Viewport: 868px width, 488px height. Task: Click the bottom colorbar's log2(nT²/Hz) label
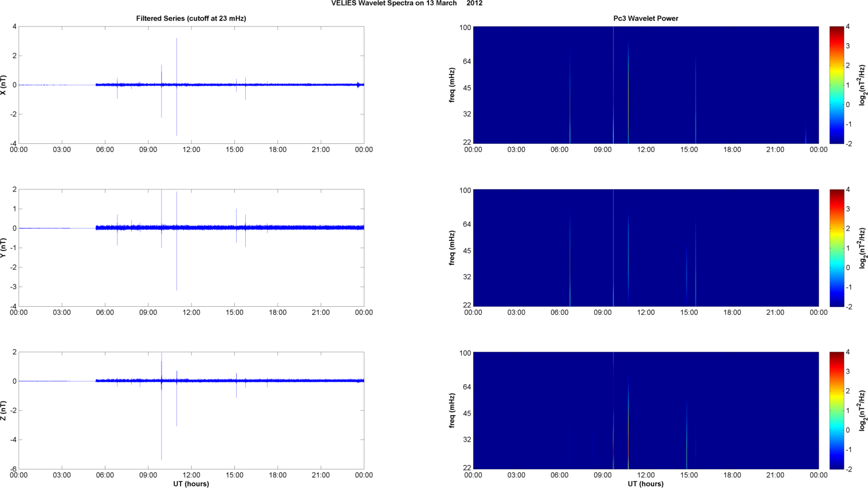point(862,411)
